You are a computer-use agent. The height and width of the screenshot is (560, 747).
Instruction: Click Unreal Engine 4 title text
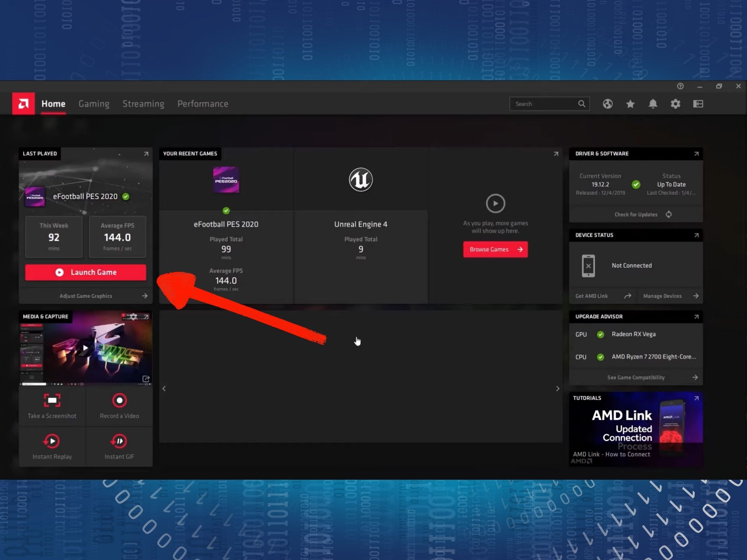(x=361, y=224)
